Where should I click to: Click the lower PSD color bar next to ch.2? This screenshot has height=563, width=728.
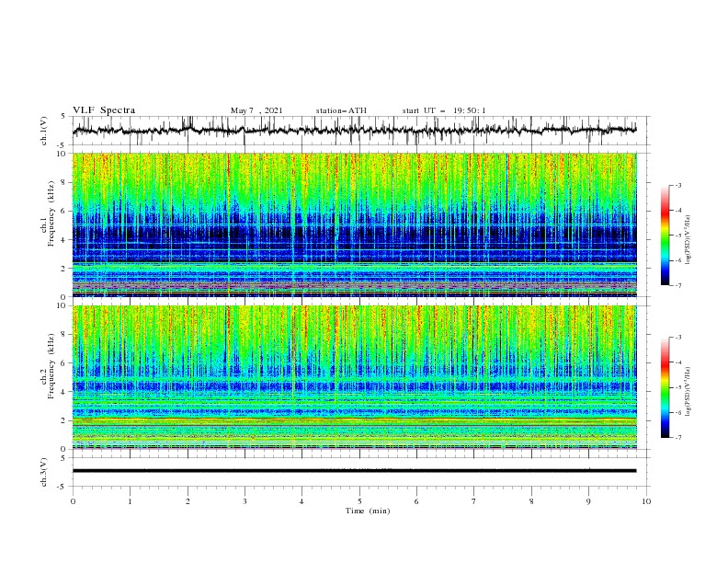[665, 387]
